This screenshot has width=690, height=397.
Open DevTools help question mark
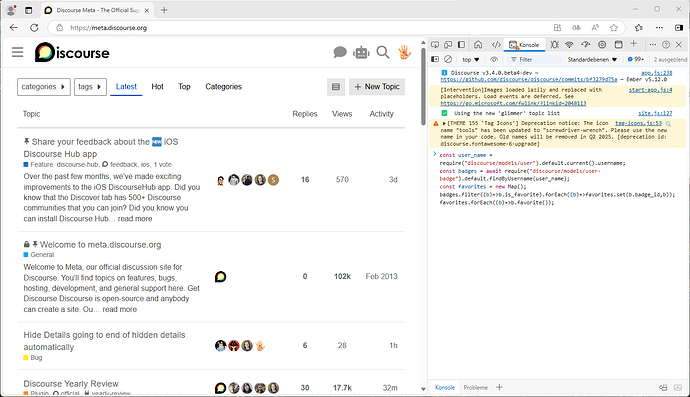click(666, 44)
